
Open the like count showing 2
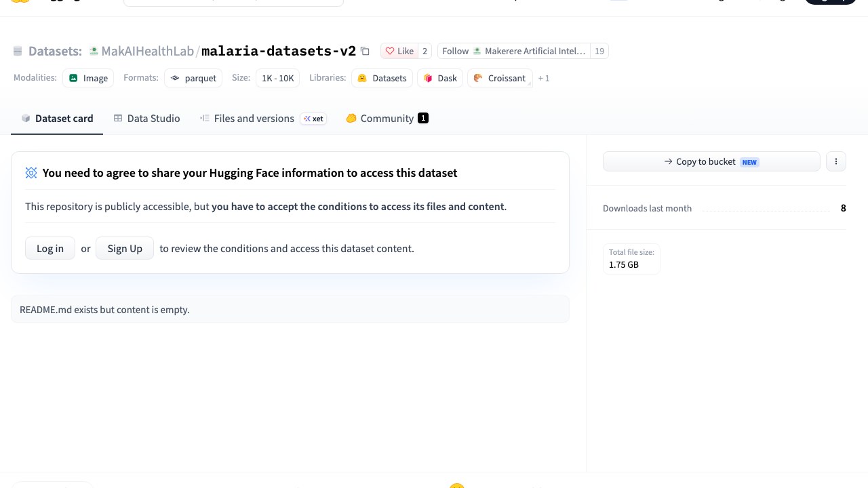pyautogui.click(x=425, y=51)
